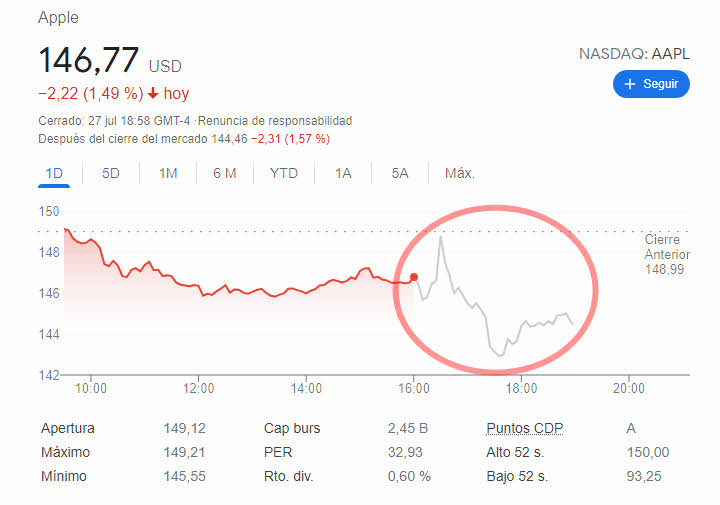Open the 1M chart range
The height and width of the screenshot is (505, 720).
tap(168, 173)
